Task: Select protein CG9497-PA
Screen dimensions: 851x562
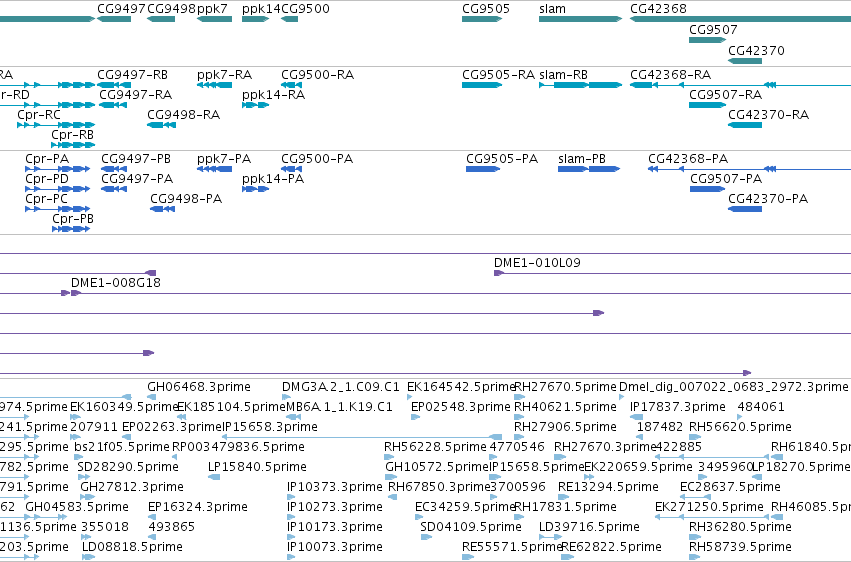Action: (137, 179)
